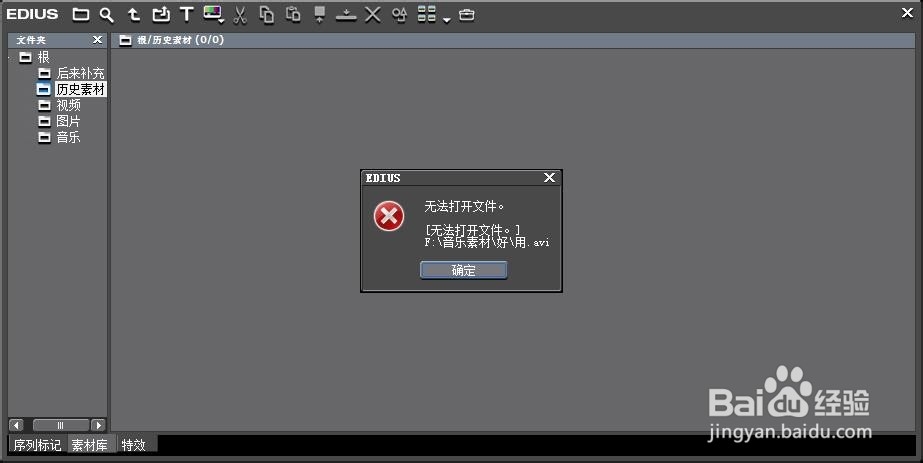Viewport: 923px width, 463px height.
Task: Click the show in player icon
Action: [x=320, y=15]
